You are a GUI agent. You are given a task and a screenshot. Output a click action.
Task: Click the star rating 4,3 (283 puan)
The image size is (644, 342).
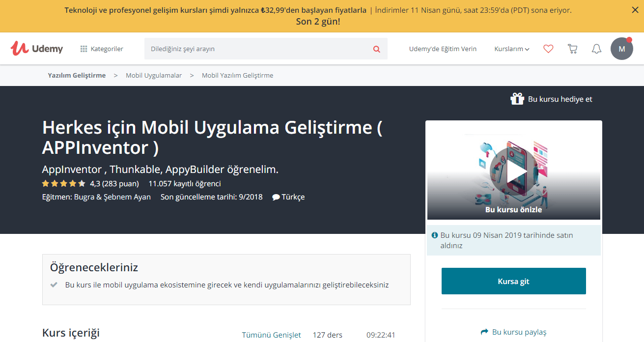point(90,183)
